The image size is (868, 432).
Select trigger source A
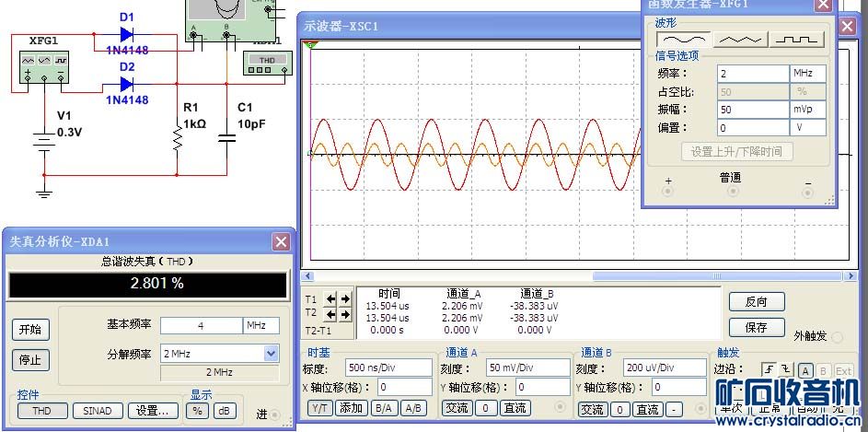click(x=806, y=370)
